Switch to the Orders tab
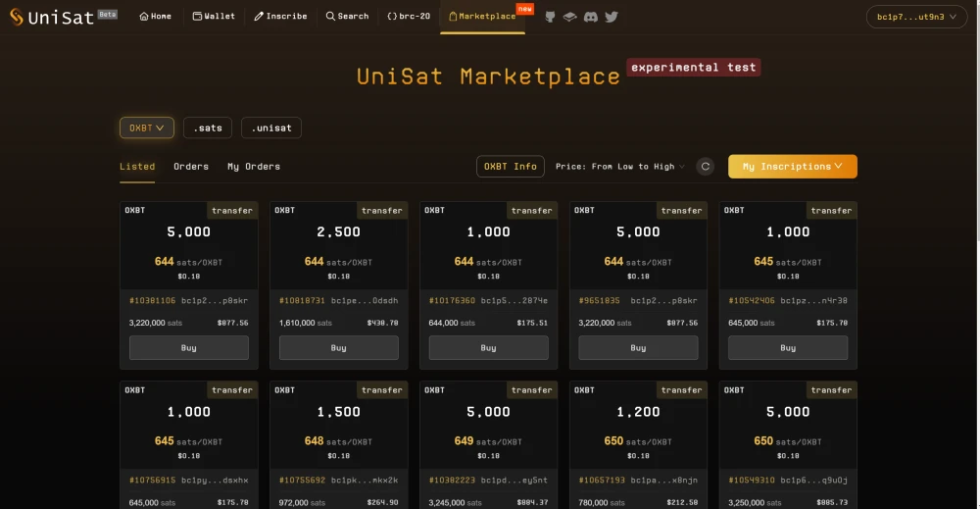This screenshot has width=980, height=509. click(x=191, y=167)
